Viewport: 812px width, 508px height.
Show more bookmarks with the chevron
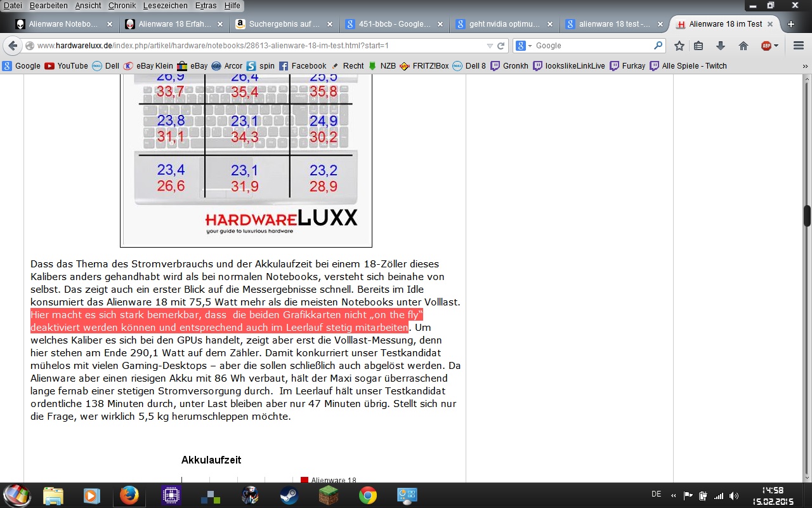(x=805, y=66)
